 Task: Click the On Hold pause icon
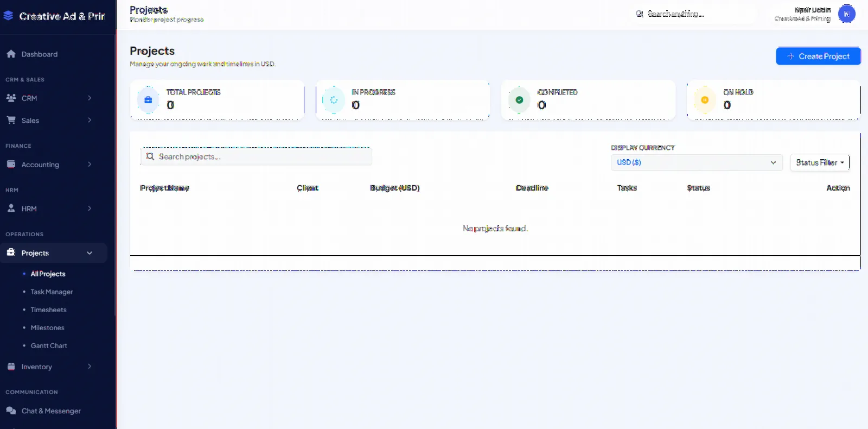(x=705, y=100)
